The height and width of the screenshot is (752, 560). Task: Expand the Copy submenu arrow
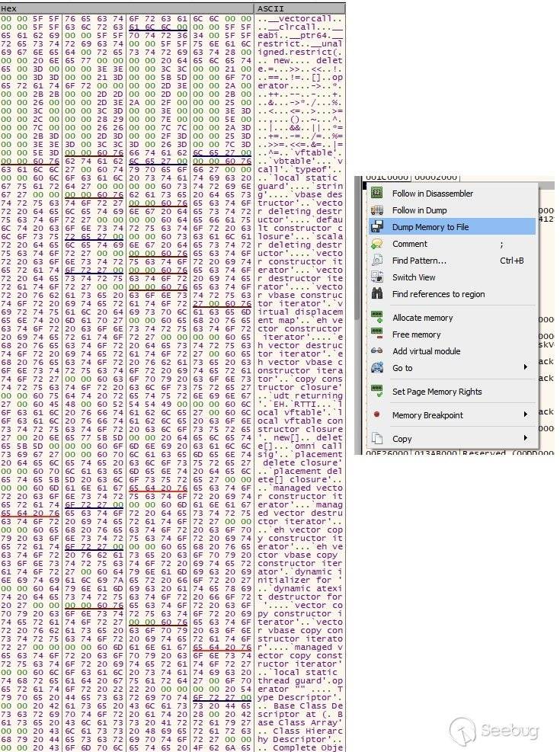click(x=526, y=438)
